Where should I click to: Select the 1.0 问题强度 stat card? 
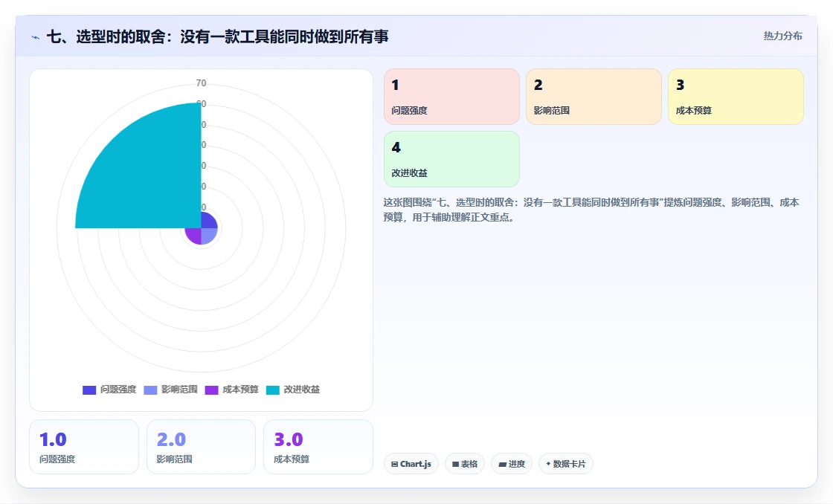coord(84,447)
